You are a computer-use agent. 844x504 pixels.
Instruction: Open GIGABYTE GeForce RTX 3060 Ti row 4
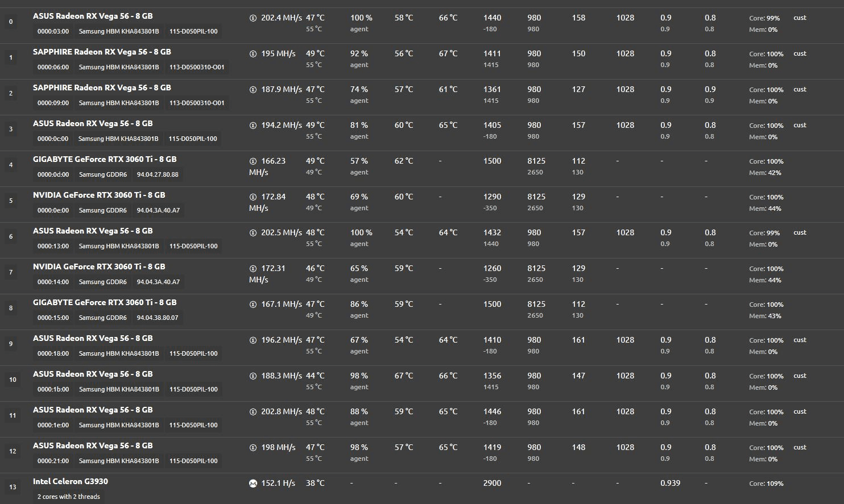click(x=105, y=159)
